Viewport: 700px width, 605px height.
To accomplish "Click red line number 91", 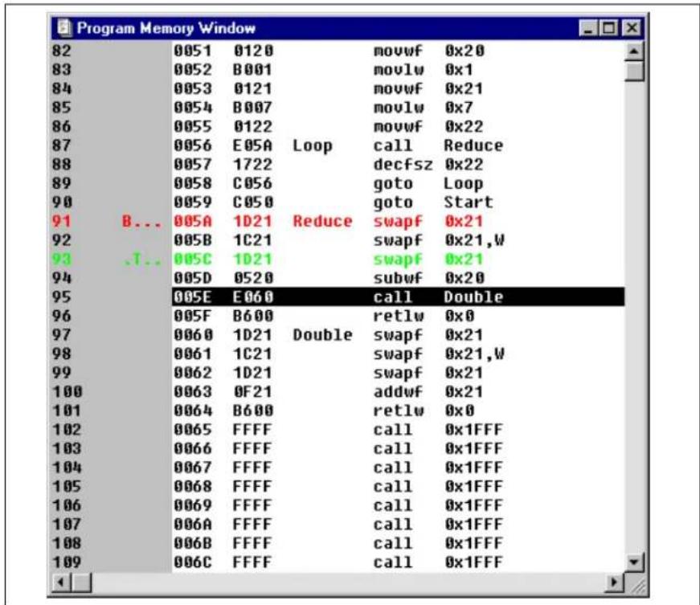I will (62, 221).
